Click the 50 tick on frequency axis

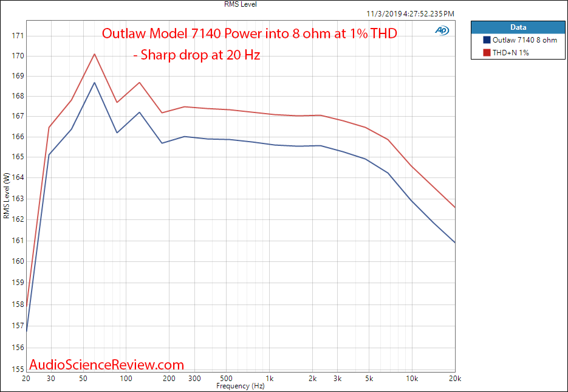[x=83, y=379]
